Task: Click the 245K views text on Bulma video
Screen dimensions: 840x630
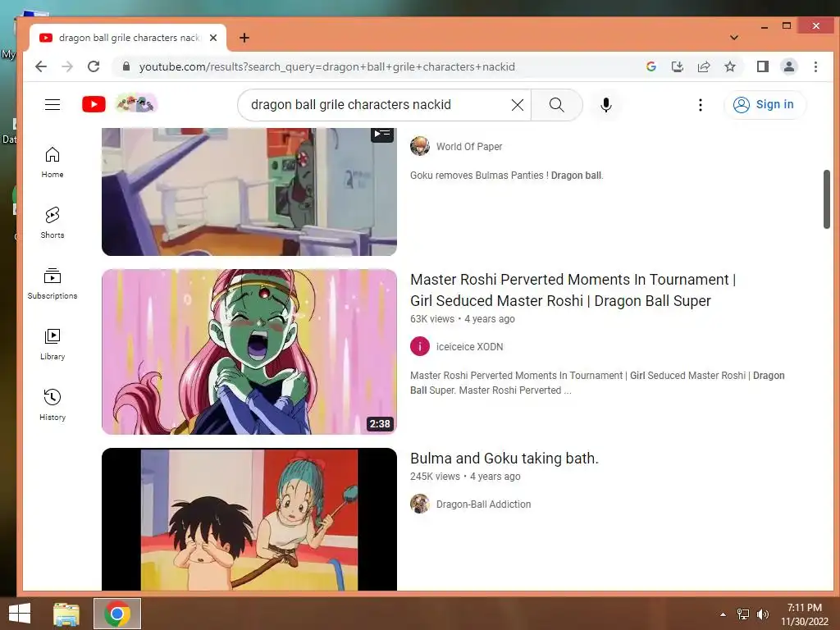Action: pyautogui.click(x=435, y=477)
